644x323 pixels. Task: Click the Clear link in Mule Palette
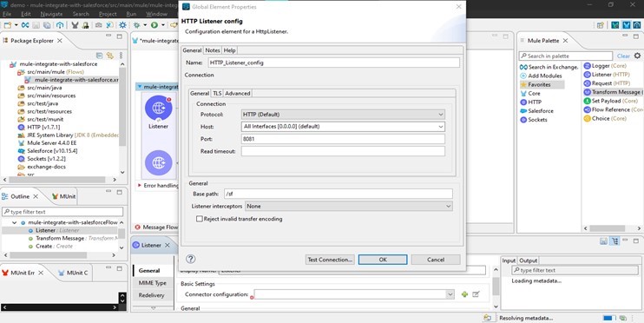pos(623,56)
